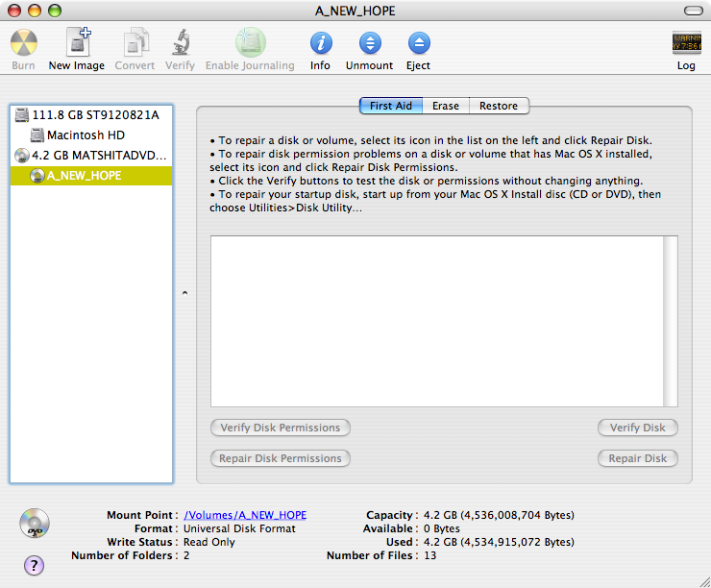Click the sidebar splitter handle

pos(184,293)
